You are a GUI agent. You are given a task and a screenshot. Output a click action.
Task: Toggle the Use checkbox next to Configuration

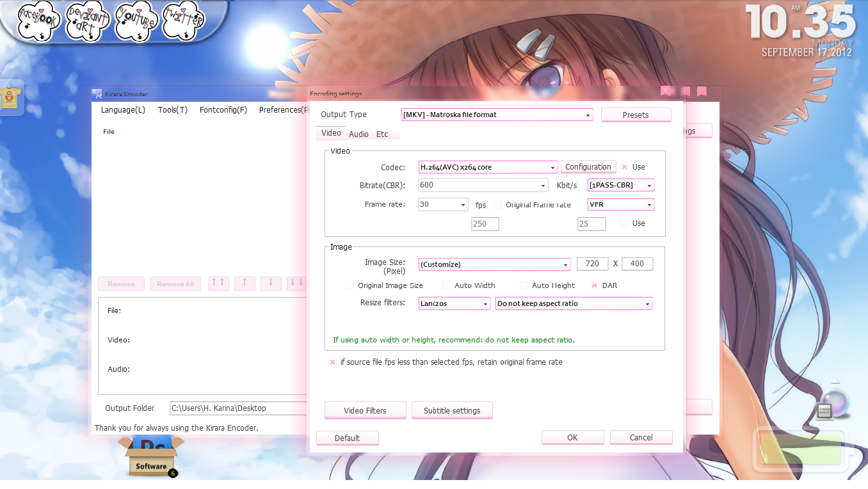624,167
